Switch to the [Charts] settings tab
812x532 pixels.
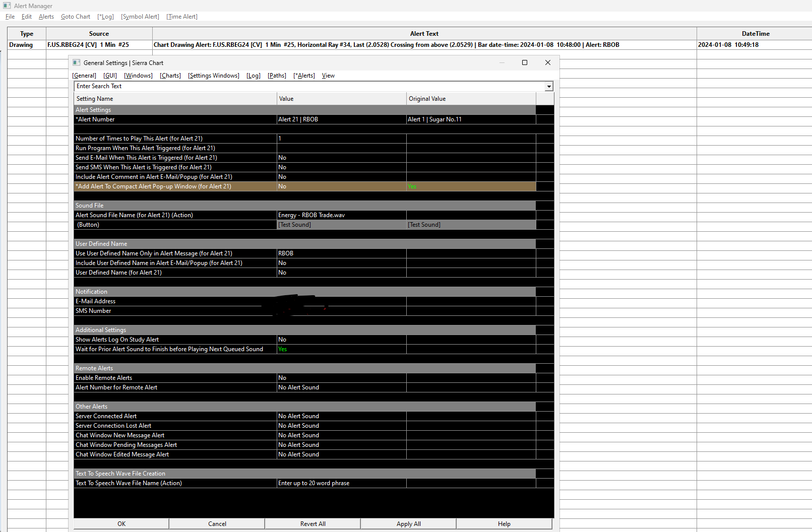click(170, 76)
